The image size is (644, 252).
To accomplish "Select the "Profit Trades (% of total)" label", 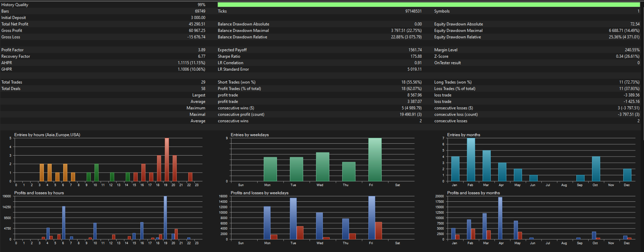I will [x=239, y=89].
